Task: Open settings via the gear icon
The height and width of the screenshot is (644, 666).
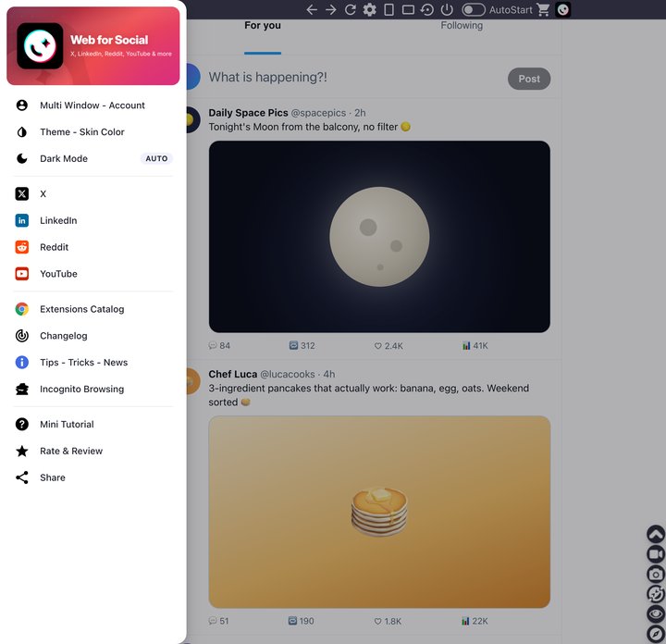Action: coord(369,10)
